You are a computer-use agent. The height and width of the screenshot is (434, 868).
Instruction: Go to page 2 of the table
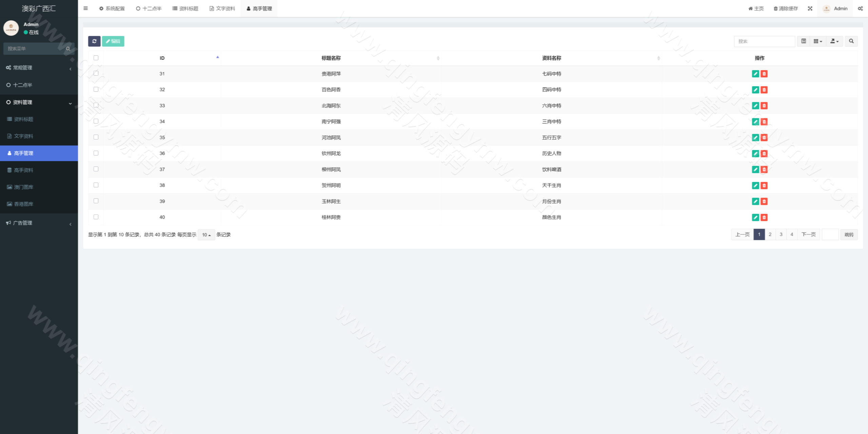(x=770, y=234)
